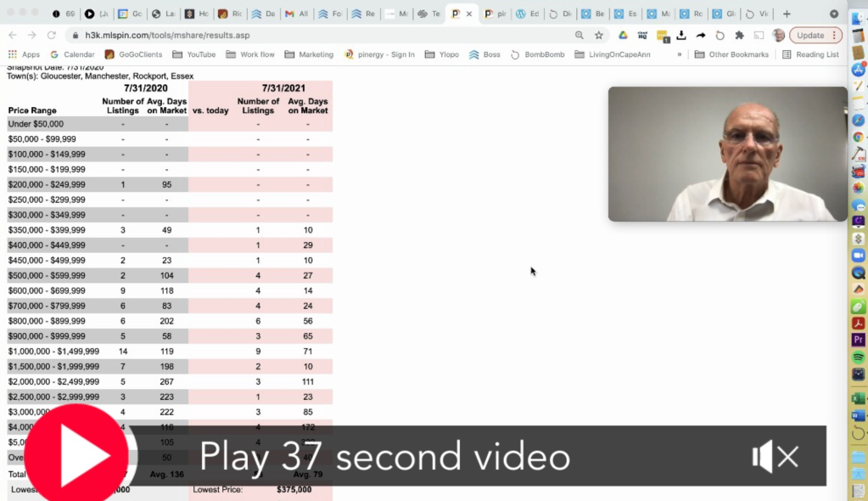Viewport: 868px width, 501px height.
Task: Open the Extensions puzzle piece icon
Action: tap(739, 36)
